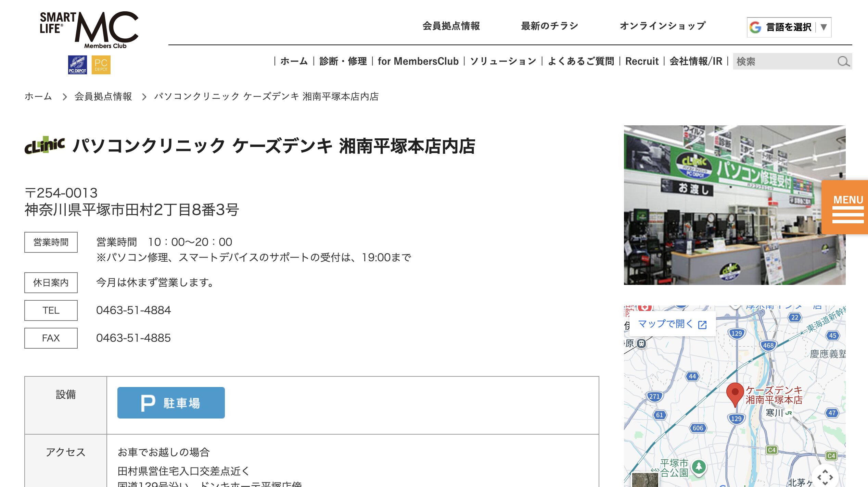This screenshot has width=868, height=487.
Task: Click the Google G logo in language selector
Action: pos(755,27)
